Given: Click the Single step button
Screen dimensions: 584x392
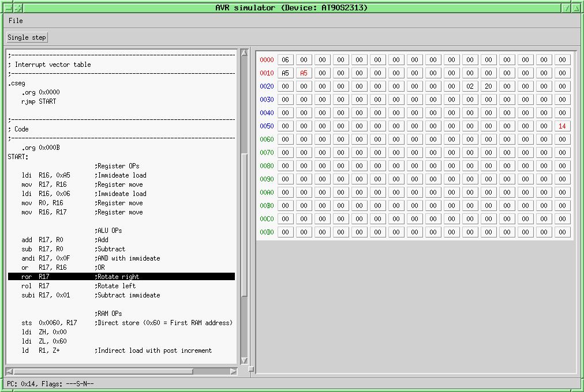Looking at the screenshot, I should pyautogui.click(x=27, y=37).
